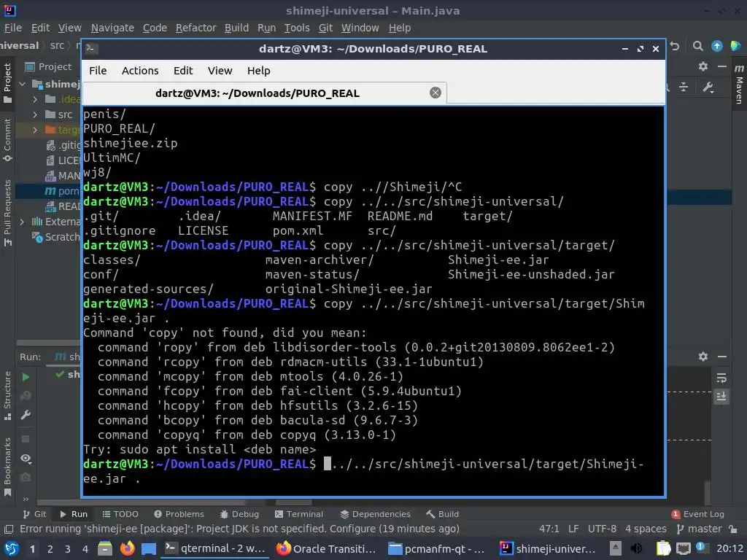This screenshot has height=560, width=747.
Task: Expand more Run toolbar actions chevron
Action: pos(26,499)
